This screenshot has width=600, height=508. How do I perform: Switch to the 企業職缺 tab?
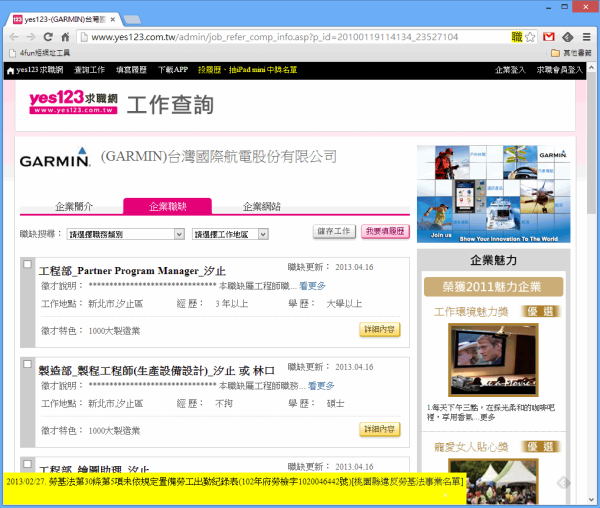point(167,207)
